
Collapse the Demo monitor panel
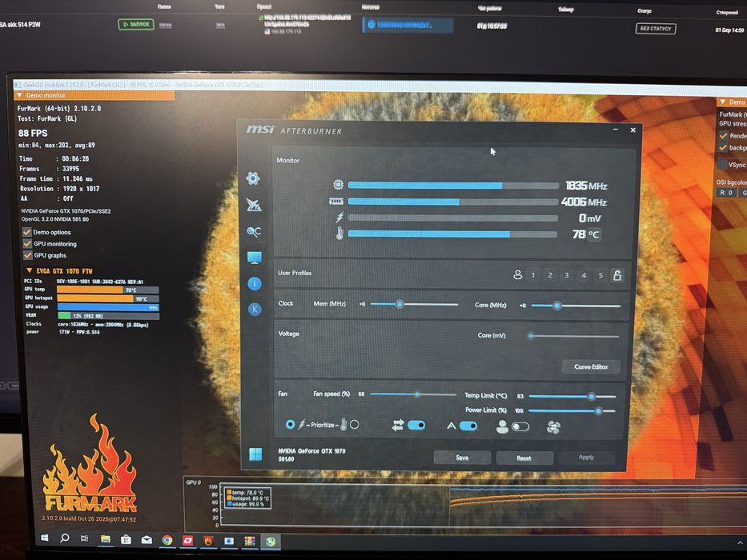(x=20, y=95)
